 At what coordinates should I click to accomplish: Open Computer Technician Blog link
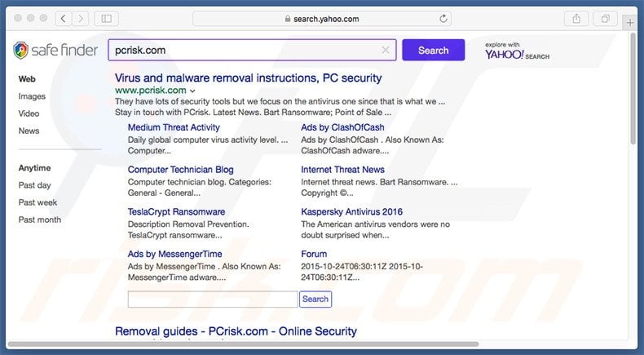[x=181, y=170]
